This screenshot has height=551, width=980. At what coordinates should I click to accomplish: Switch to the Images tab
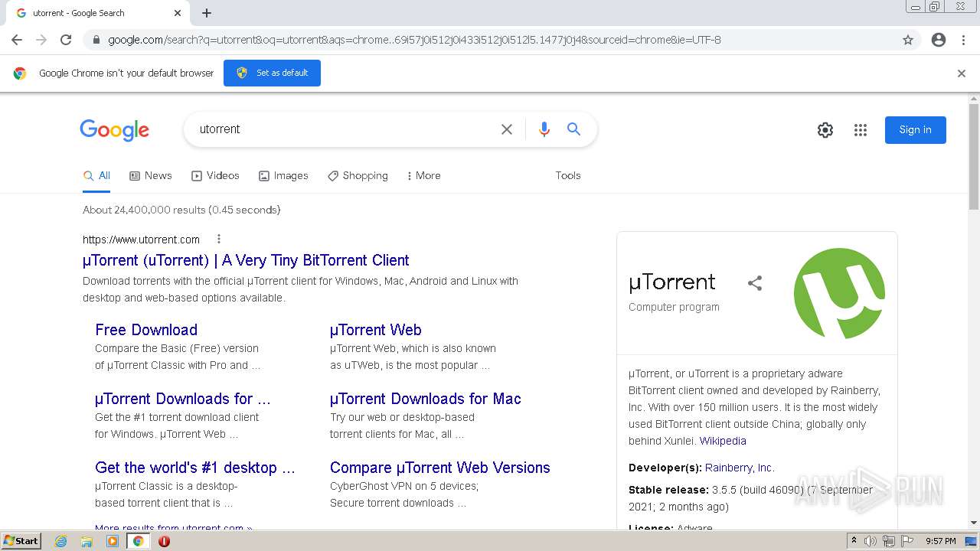coord(283,176)
